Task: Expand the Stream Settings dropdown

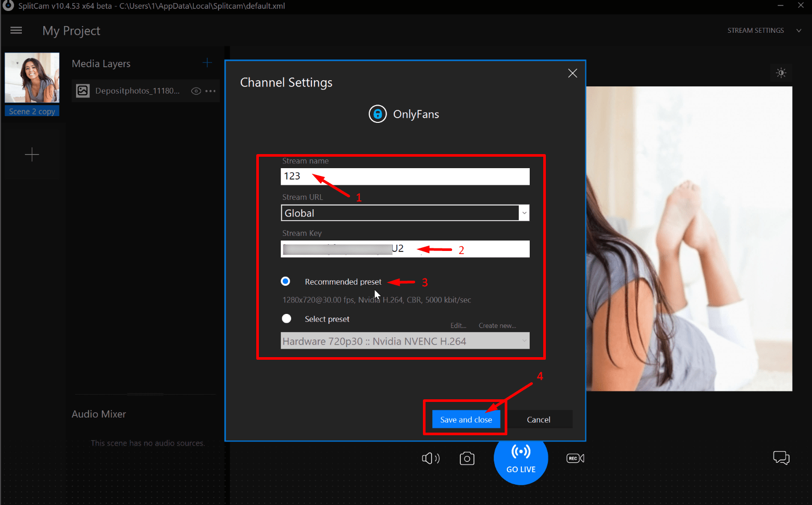Action: 798,30
